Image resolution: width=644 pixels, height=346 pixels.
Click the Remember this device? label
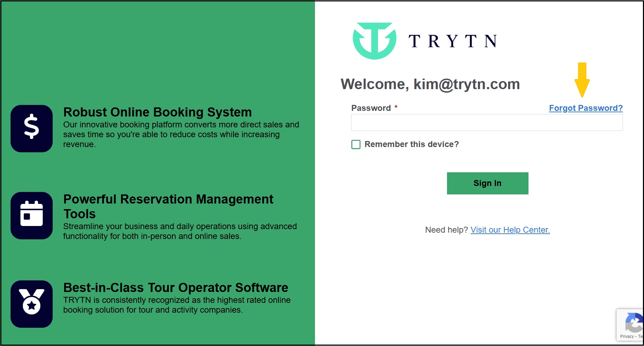tap(412, 144)
